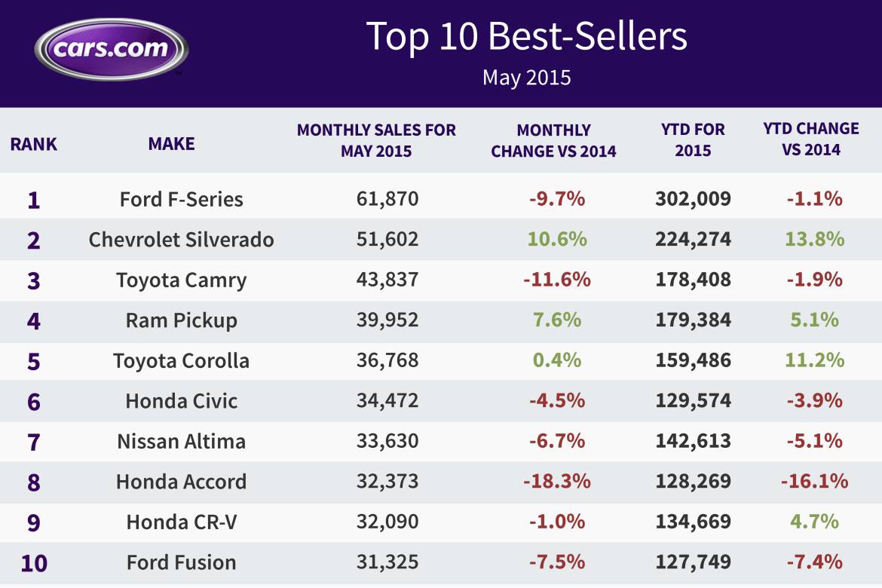882x588 pixels.
Task: Select Ford Fusion's 31,325 monthly sales
Action: pos(387,562)
